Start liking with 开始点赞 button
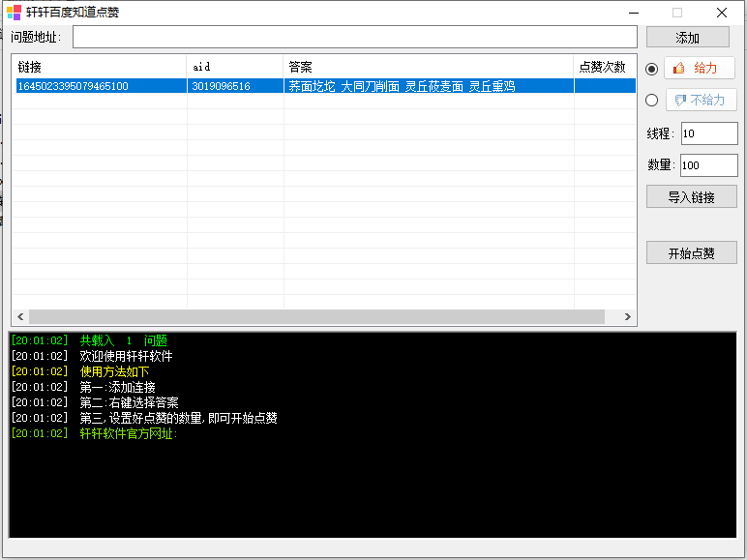Screen dimensions: 747x560 point(691,252)
